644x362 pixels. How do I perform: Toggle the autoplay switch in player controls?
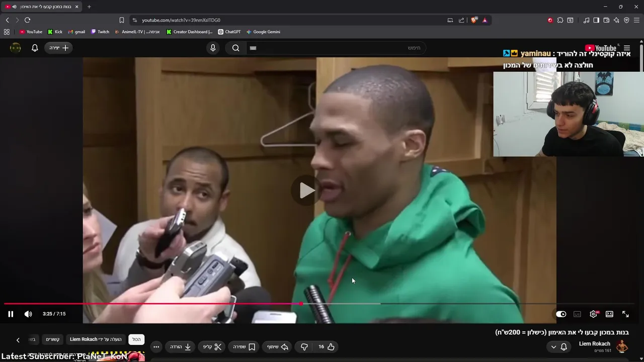(561, 314)
